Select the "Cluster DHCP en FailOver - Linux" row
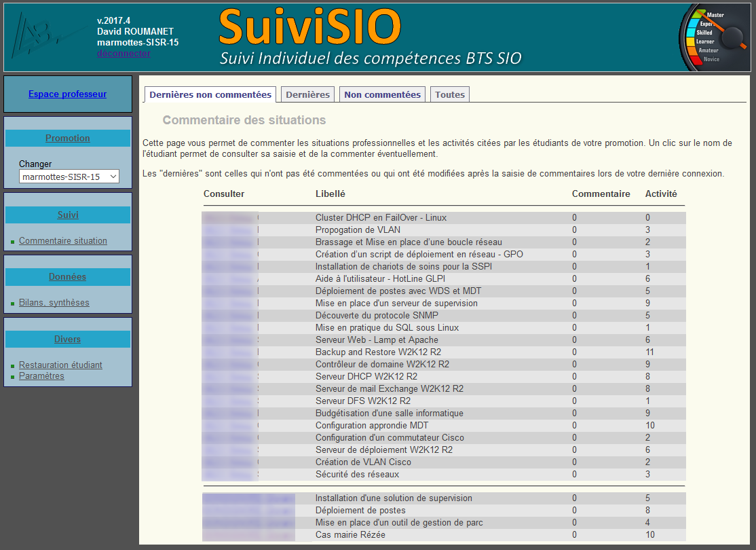 [380, 217]
